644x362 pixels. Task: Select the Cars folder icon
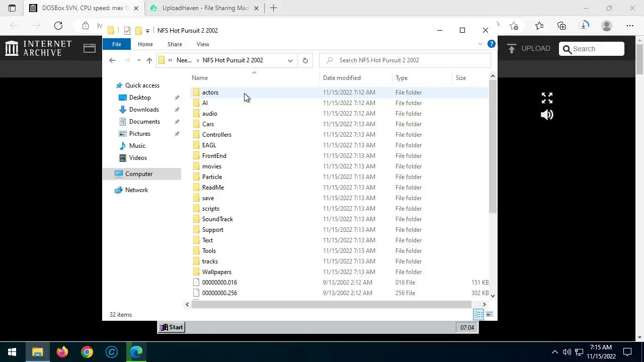click(196, 124)
